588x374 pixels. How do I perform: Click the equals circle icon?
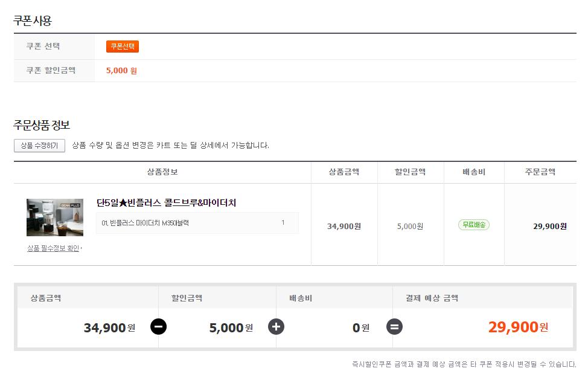click(394, 327)
